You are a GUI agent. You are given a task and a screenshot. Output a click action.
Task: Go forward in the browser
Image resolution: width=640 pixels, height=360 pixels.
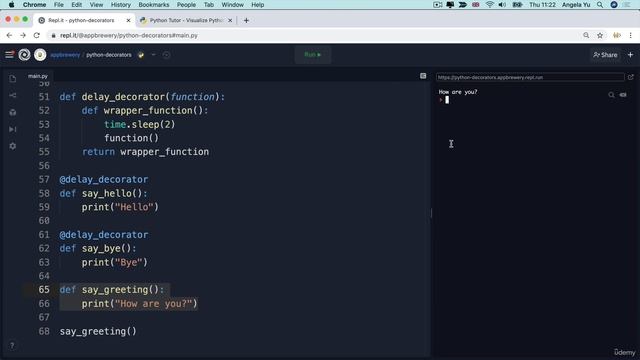click(23, 36)
